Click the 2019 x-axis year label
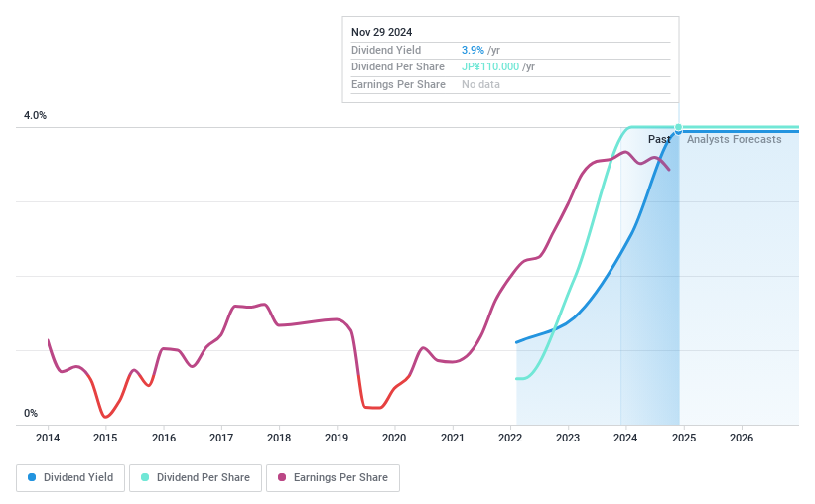Screen dimensions: 815x504 coord(337,438)
